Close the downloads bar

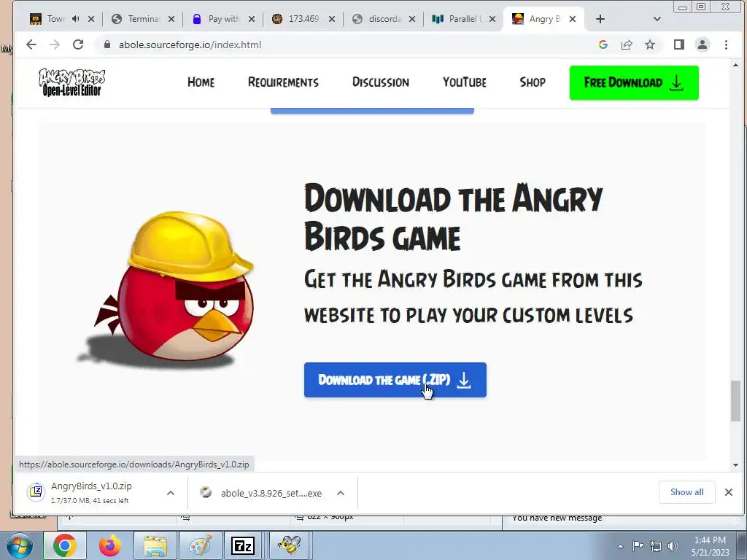[x=729, y=492]
